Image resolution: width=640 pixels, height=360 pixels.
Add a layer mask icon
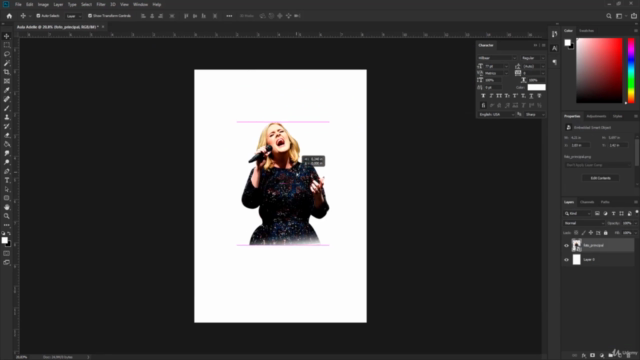(592, 355)
